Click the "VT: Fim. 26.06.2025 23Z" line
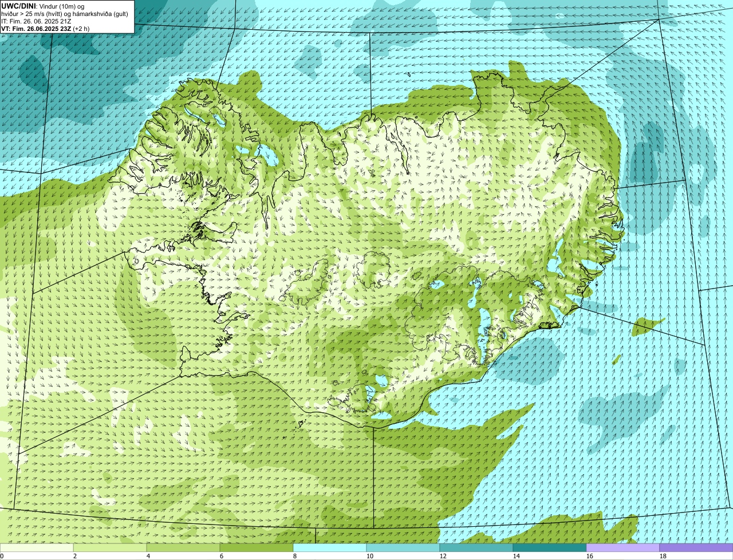Viewport: 733px width, 560px height. tap(36, 29)
